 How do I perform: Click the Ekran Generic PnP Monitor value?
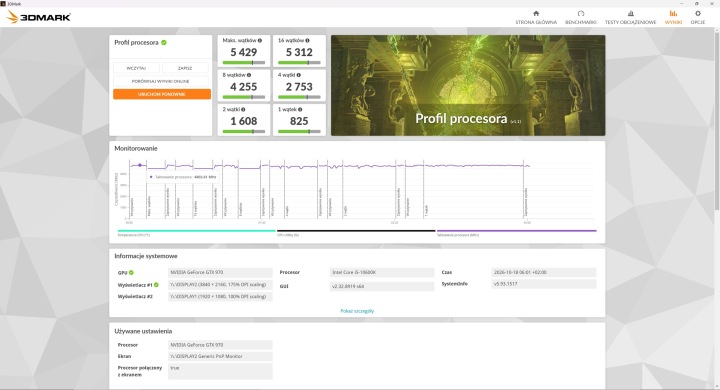[x=220, y=356]
